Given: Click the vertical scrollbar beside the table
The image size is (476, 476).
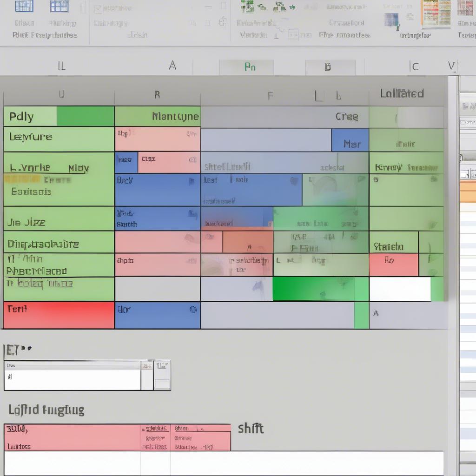Looking at the screenshot, I should [x=453, y=188].
